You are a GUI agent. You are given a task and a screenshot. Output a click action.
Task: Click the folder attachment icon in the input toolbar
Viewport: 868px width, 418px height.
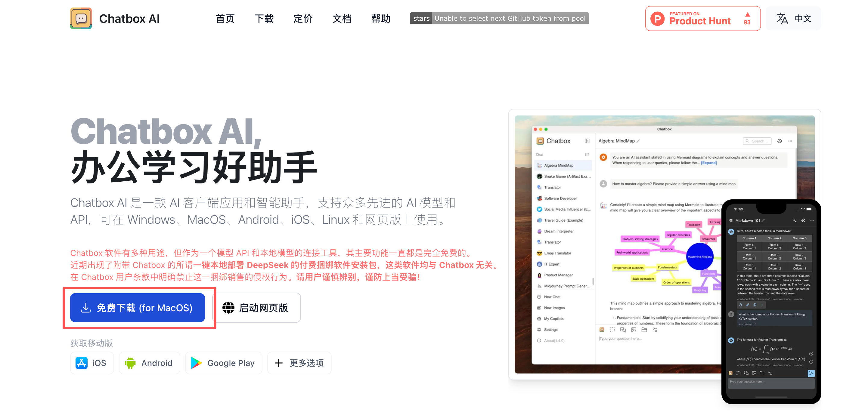(x=644, y=330)
